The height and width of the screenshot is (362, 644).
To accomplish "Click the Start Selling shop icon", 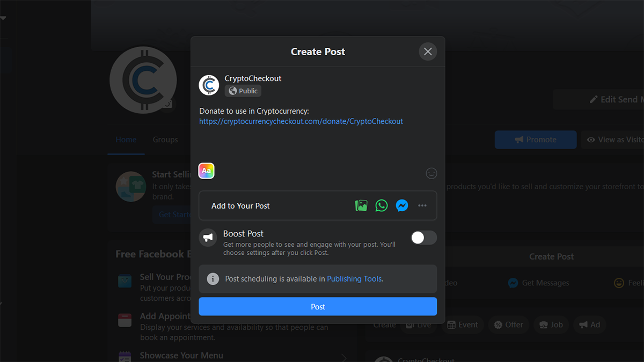I will [x=131, y=187].
